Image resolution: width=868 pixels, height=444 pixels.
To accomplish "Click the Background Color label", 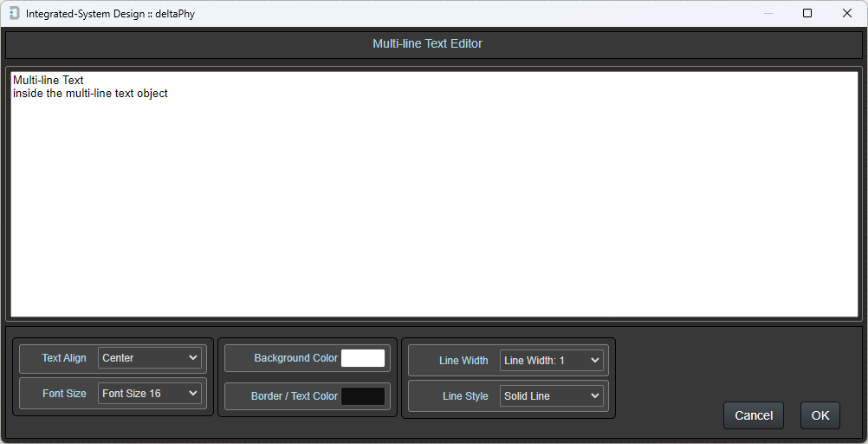I will coord(295,358).
